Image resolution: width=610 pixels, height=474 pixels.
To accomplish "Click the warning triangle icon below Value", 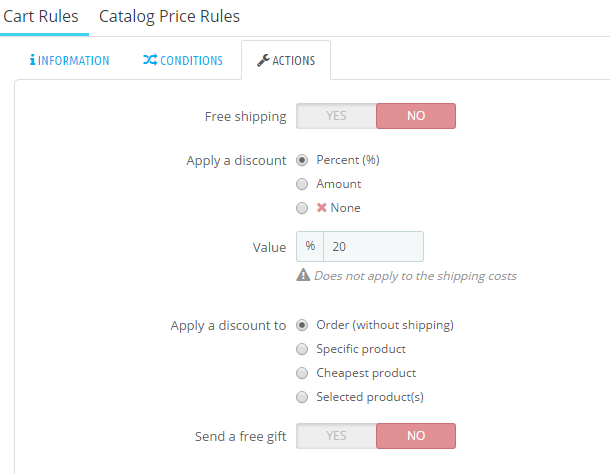I will [303, 275].
